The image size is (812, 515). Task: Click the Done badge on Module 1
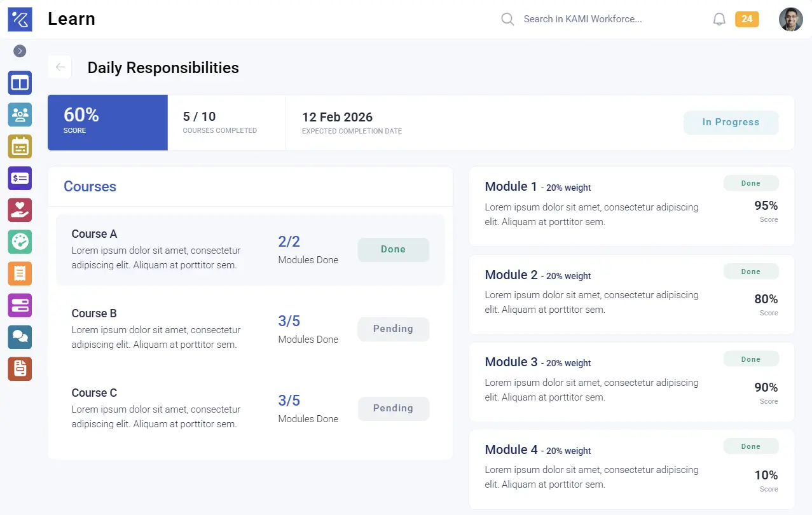click(x=750, y=183)
